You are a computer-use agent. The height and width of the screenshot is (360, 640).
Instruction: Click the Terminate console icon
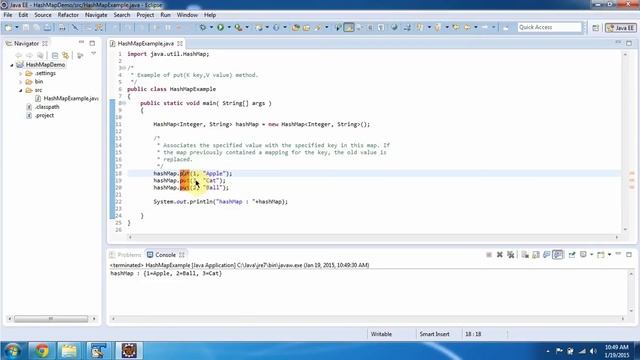(x=489, y=255)
